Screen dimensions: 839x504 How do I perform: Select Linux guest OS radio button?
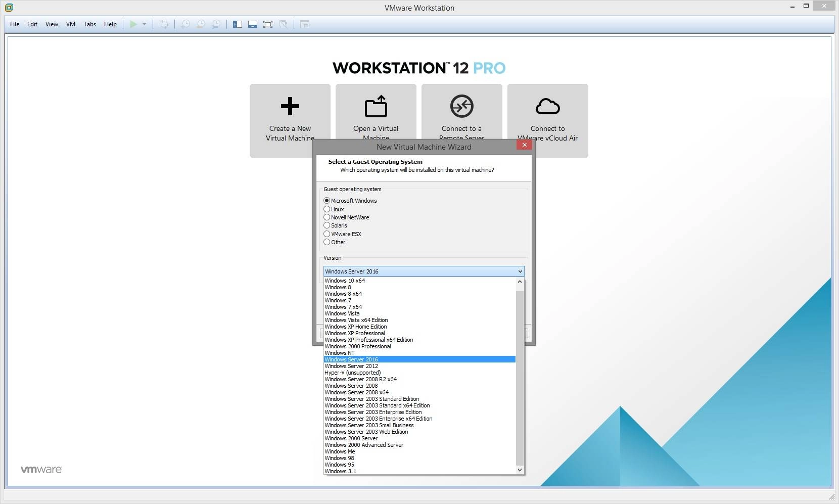327,209
